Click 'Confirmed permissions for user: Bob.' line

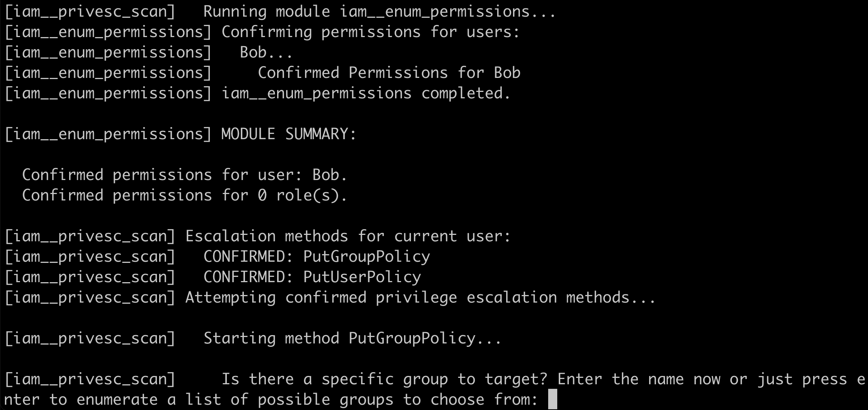coord(184,175)
